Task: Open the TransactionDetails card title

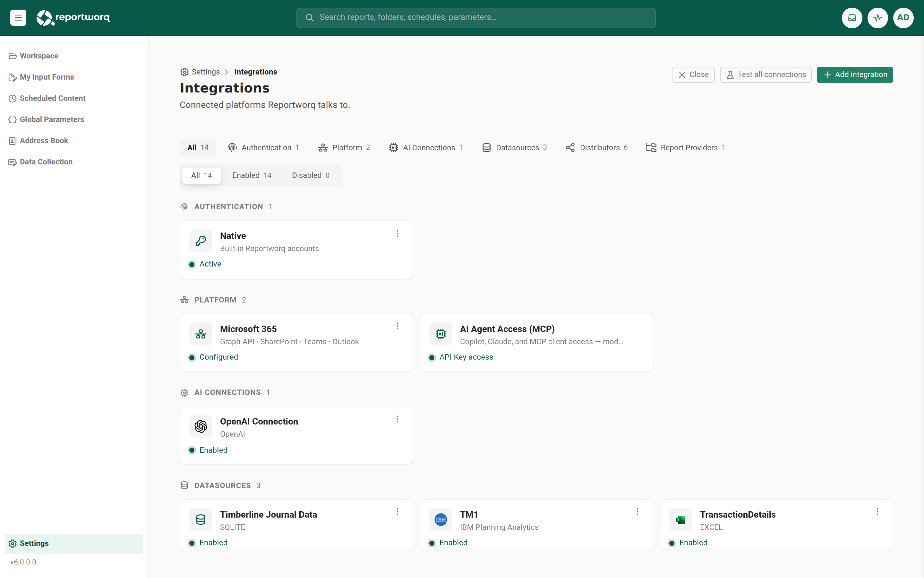Action: [738, 515]
